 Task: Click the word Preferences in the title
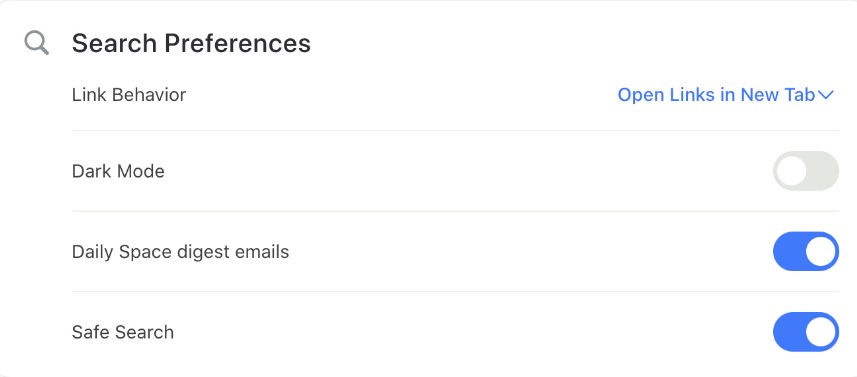coord(237,43)
